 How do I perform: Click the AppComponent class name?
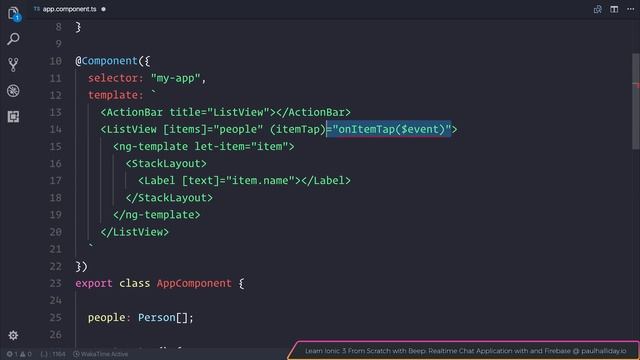pyautogui.click(x=194, y=283)
